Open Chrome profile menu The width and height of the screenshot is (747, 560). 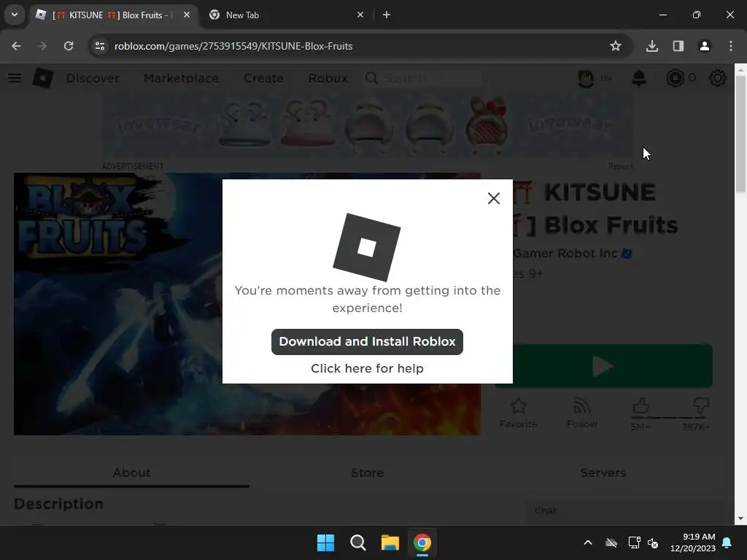pos(704,46)
